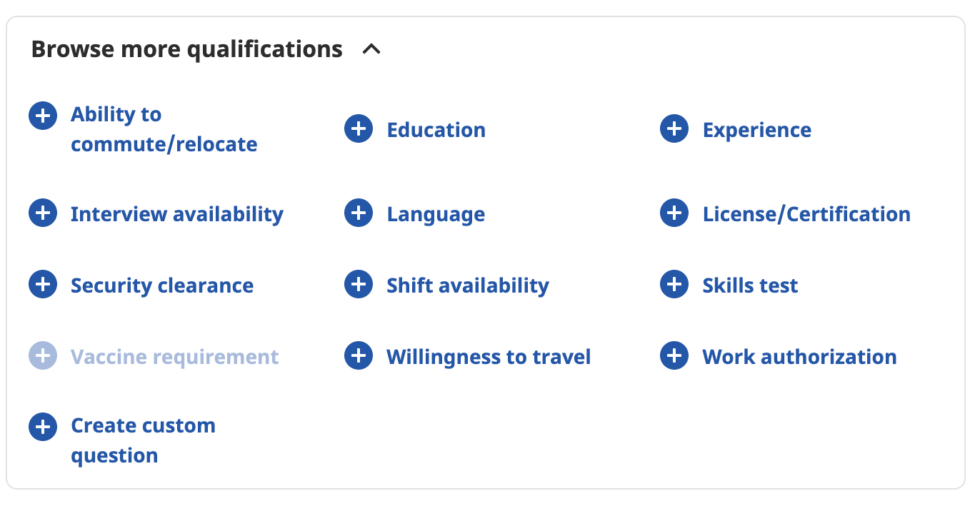Click plus icon for Willingness to travel

coord(359,356)
